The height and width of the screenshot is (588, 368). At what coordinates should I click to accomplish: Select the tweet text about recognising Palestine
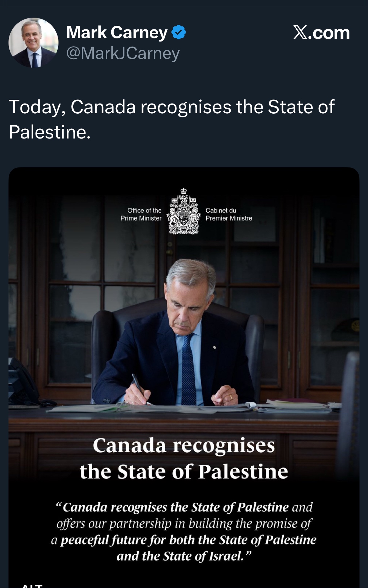[x=172, y=119]
